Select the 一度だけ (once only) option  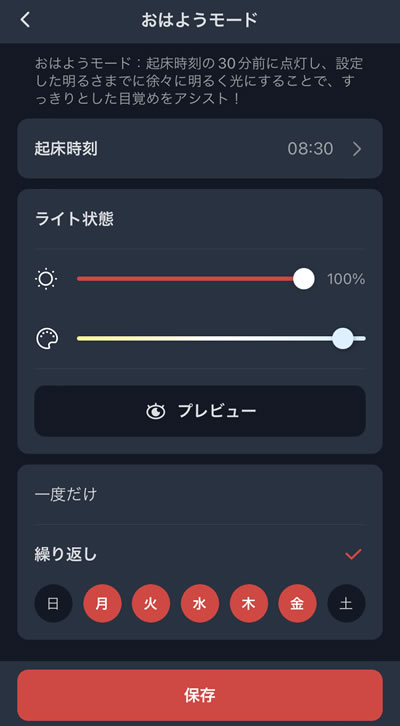coord(200,494)
